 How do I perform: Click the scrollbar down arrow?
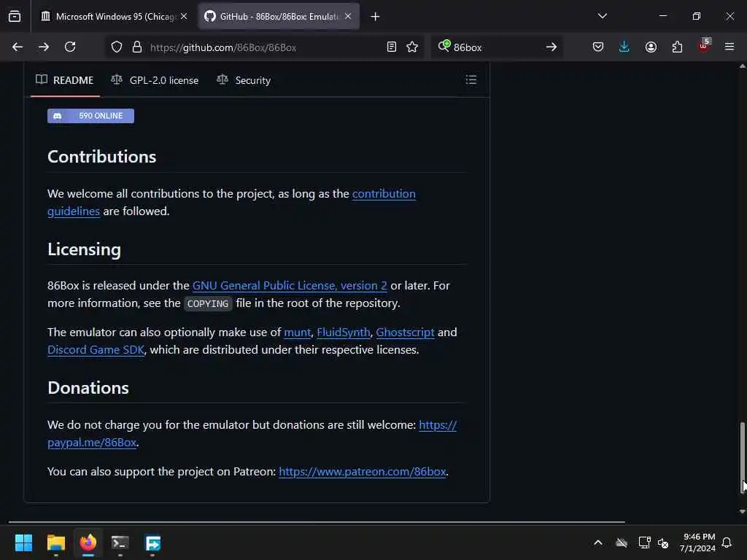pyautogui.click(x=742, y=511)
